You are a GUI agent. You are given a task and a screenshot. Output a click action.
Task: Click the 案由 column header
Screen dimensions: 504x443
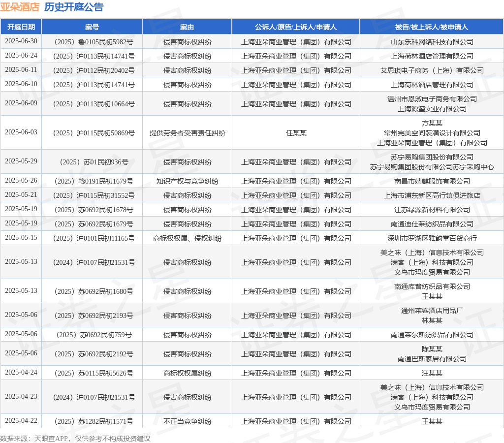point(187,27)
